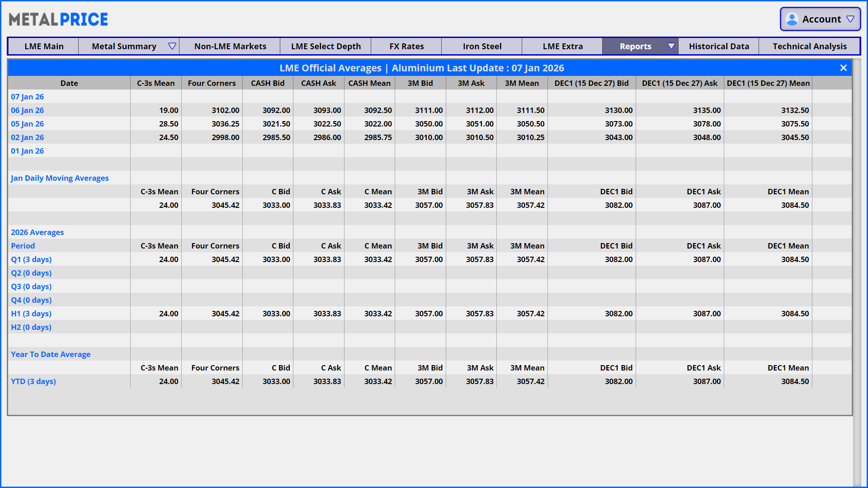The height and width of the screenshot is (488, 868).
Task: Open the Non-LME Markets tab
Action: tap(230, 46)
